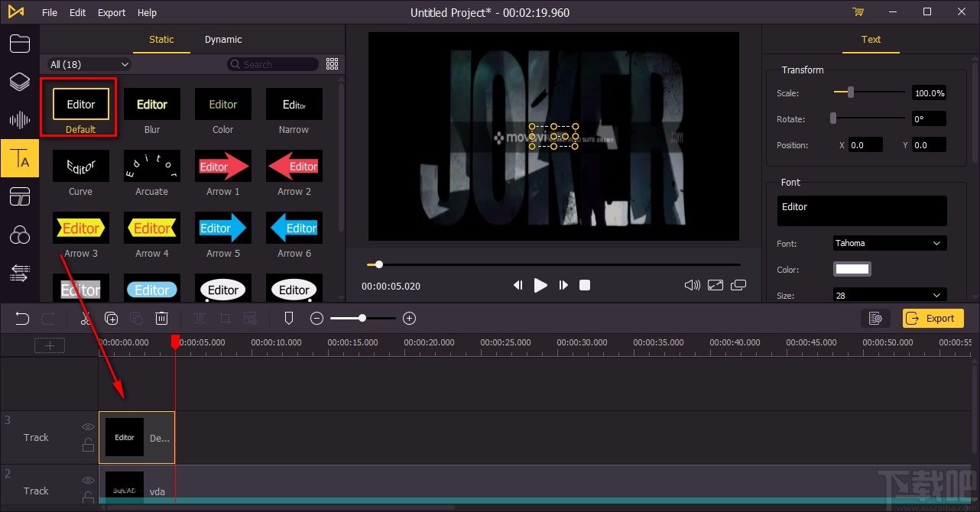Viewport: 980px width, 512px height.
Task: Open the Tahoma font dropdown
Action: 889,244
